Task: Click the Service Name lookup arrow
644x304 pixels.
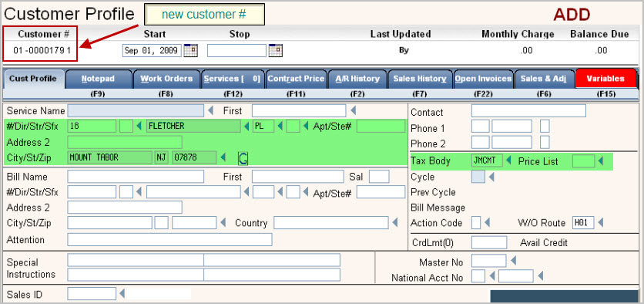Action: (210, 110)
